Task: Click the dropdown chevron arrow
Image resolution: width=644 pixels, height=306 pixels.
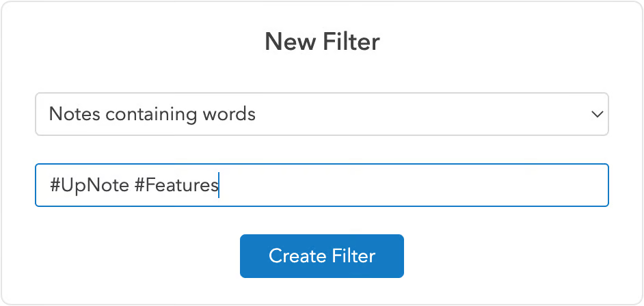Action: [596, 114]
